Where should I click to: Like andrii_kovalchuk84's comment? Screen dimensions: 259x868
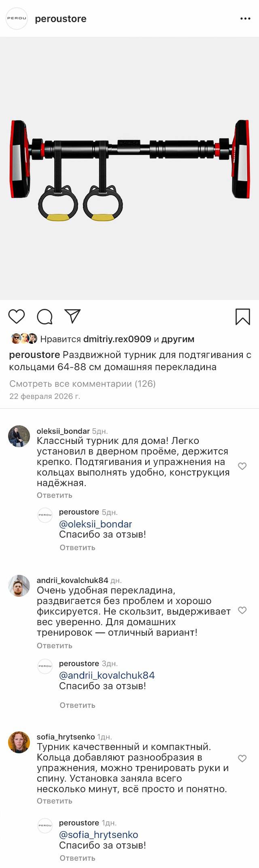point(242,610)
